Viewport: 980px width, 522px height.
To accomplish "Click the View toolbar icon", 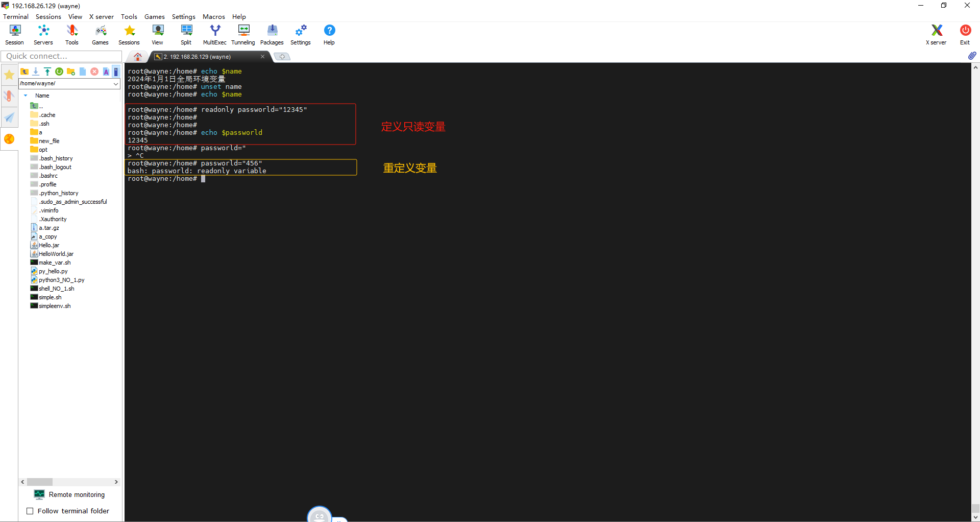I will pos(158,35).
